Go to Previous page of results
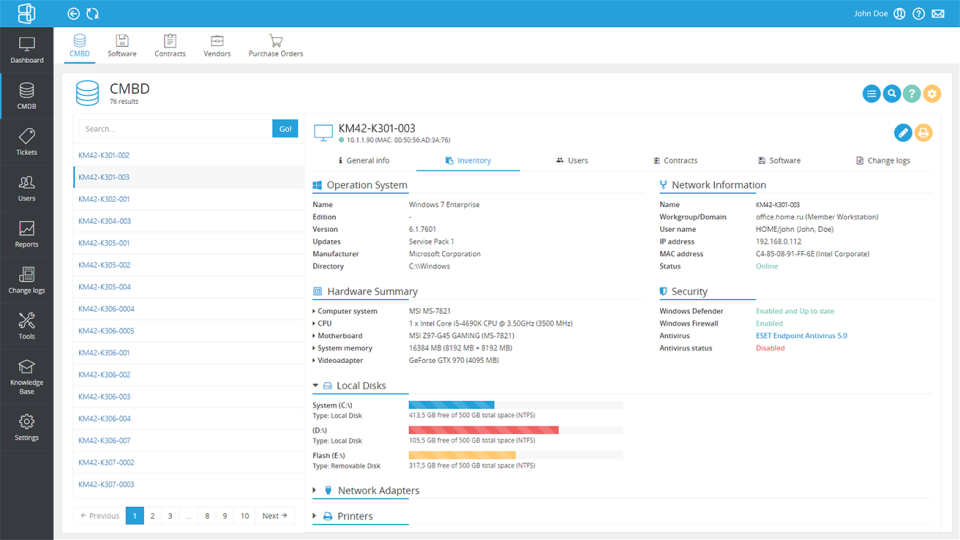This screenshot has width=960, height=540. tap(99, 516)
